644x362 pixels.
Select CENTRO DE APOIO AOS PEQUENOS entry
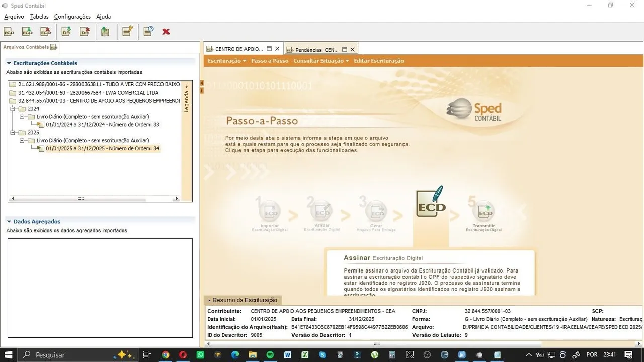click(95, 101)
